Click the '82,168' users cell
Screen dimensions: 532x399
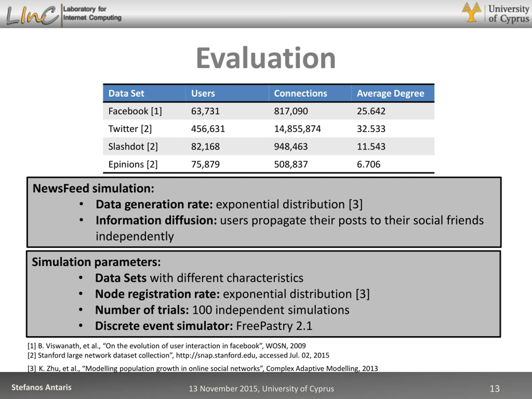pos(205,147)
